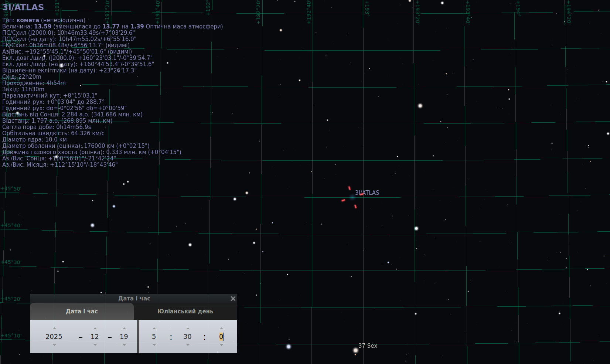Click the Захід: 11h30m line
610x364 pixels.
pos(23,89)
